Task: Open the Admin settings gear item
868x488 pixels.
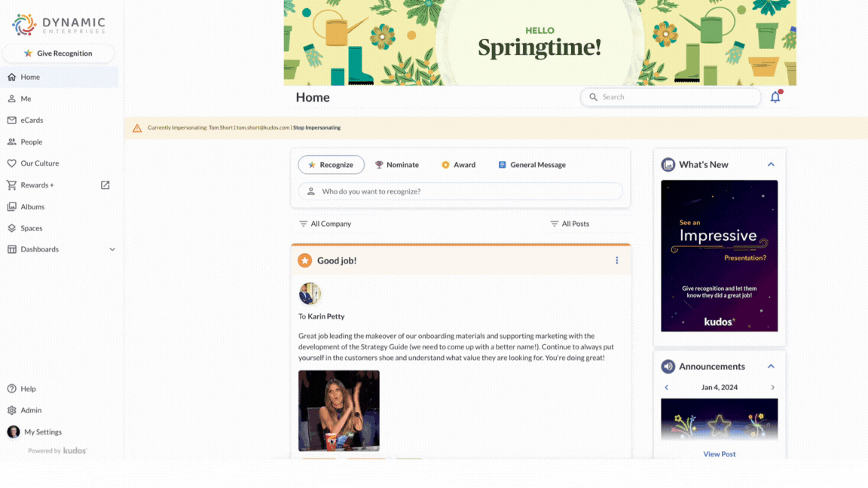Action: [x=60, y=410]
